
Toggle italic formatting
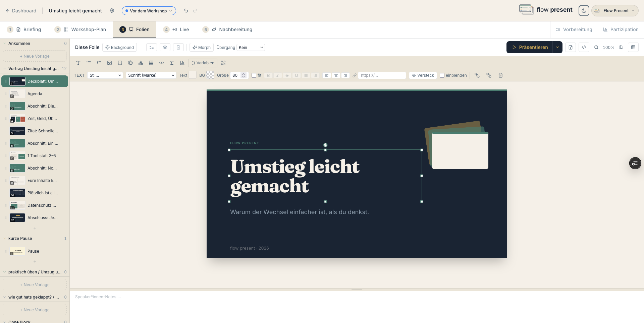pyautogui.click(x=277, y=75)
